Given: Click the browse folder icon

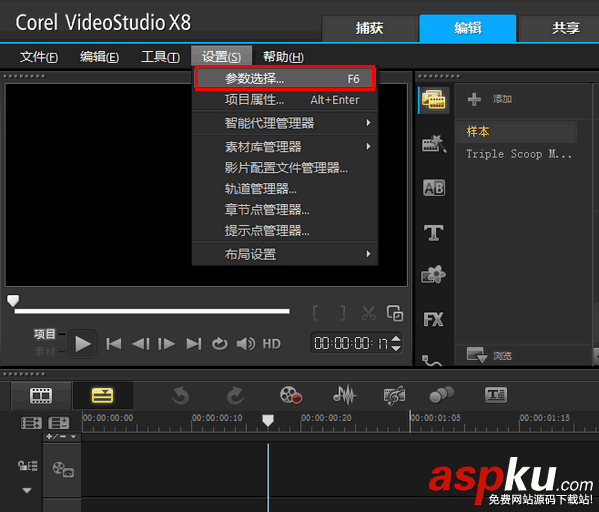Looking at the screenshot, I should (477, 355).
